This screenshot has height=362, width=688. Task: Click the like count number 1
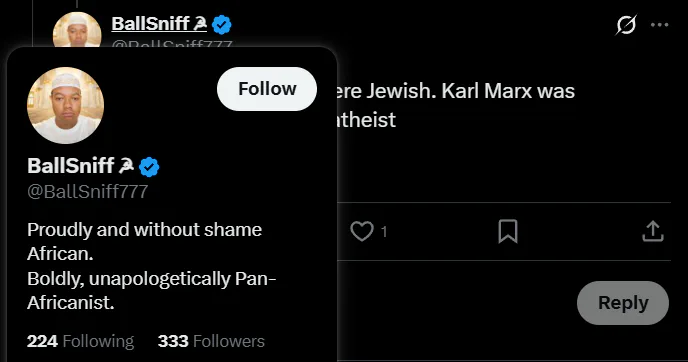coord(384,232)
